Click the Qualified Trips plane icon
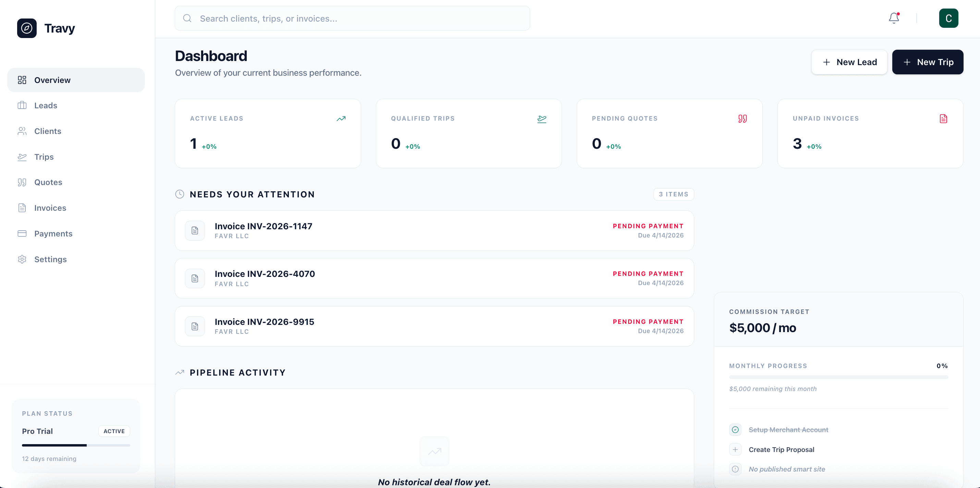Image resolution: width=980 pixels, height=488 pixels. click(542, 119)
